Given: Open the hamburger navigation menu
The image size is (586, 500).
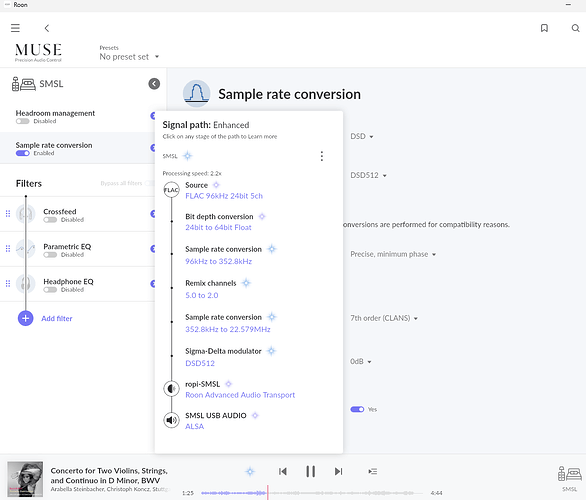Looking at the screenshot, I should [x=15, y=28].
